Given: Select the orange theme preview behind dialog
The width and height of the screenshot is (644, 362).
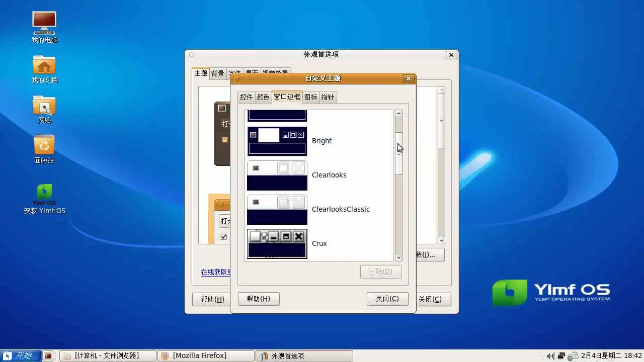Looking at the screenshot, I should point(219,219).
